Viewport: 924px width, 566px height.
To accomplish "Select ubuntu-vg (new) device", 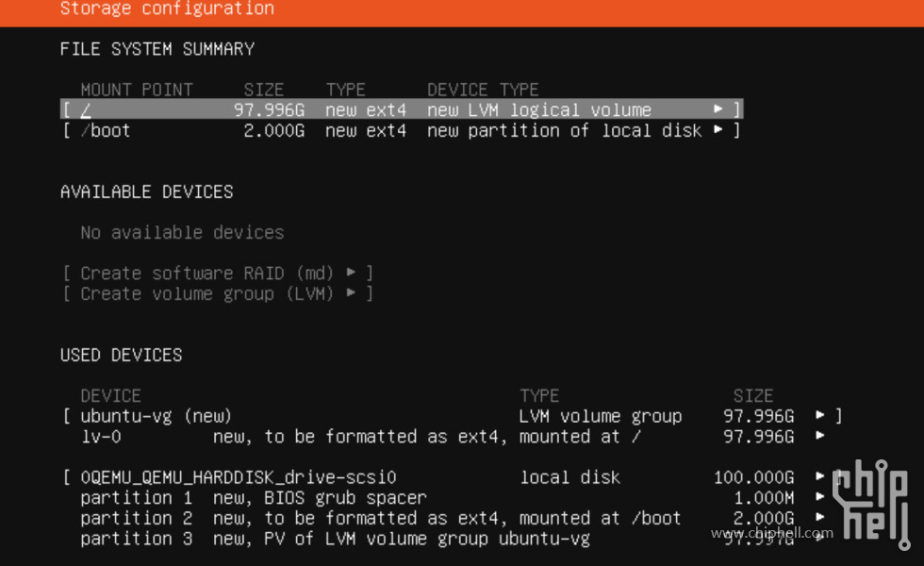I will click(453, 416).
